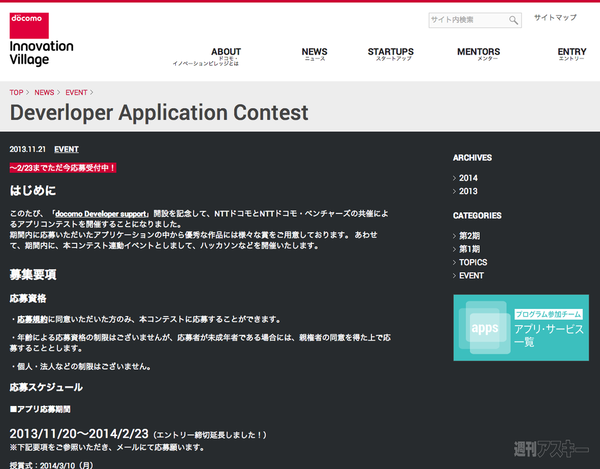Open the 2013 archive
The width and height of the screenshot is (600, 469).
tap(468, 191)
